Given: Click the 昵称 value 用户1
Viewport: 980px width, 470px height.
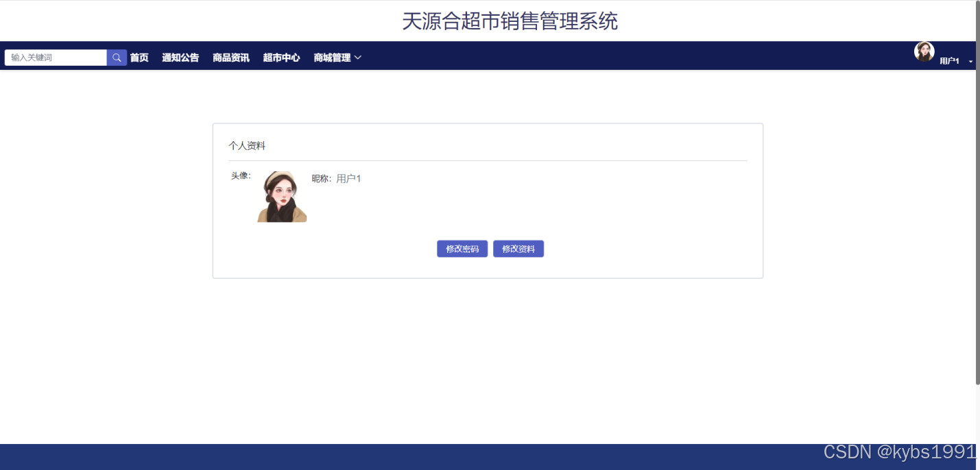Looking at the screenshot, I should pos(348,179).
